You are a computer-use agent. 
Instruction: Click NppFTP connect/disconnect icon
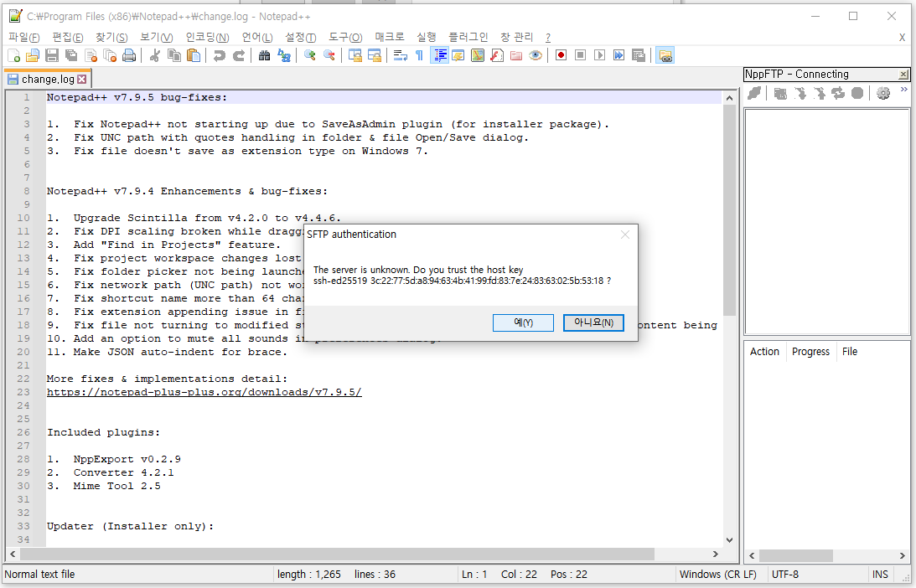point(754,93)
